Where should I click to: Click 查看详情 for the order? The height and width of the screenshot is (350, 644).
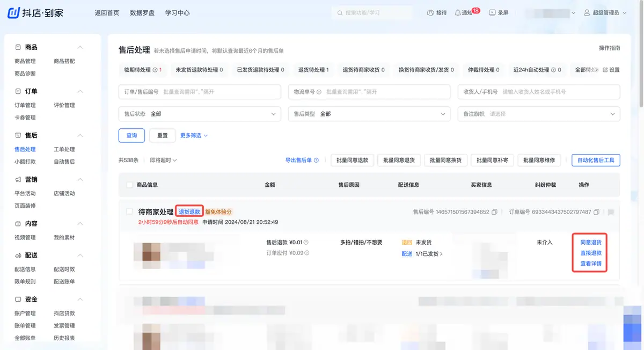pyautogui.click(x=591, y=264)
